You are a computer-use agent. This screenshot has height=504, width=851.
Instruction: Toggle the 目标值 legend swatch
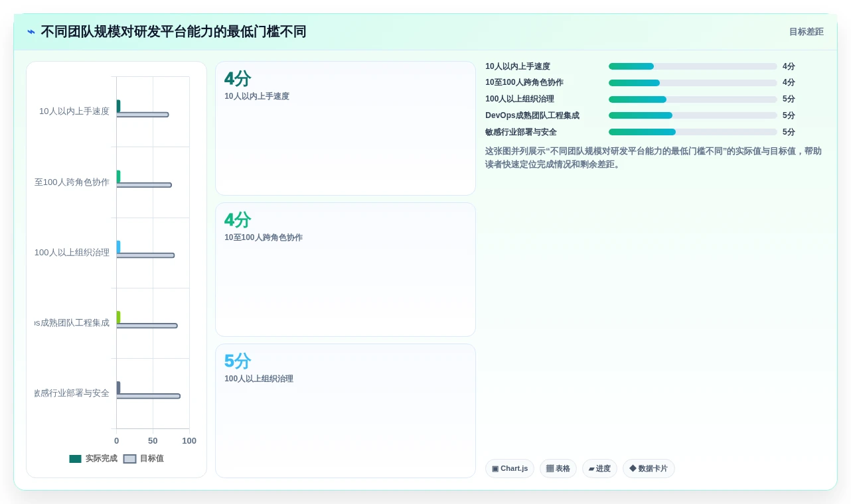coord(129,459)
